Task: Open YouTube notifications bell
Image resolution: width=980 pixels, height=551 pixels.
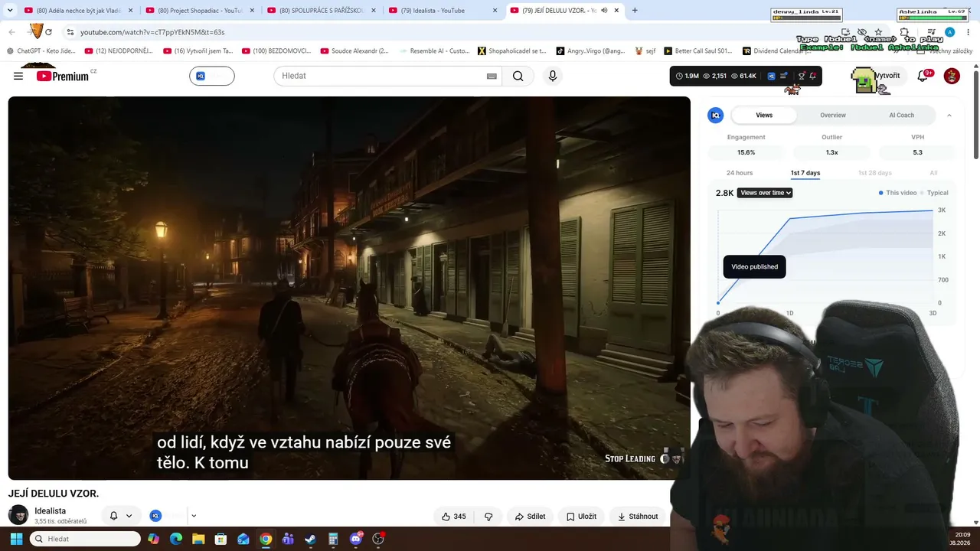Action: pyautogui.click(x=923, y=76)
